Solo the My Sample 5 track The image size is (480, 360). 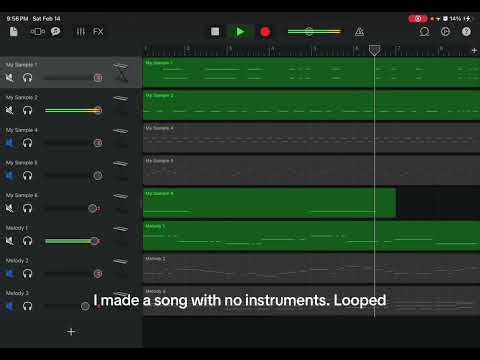[x=27, y=176]
